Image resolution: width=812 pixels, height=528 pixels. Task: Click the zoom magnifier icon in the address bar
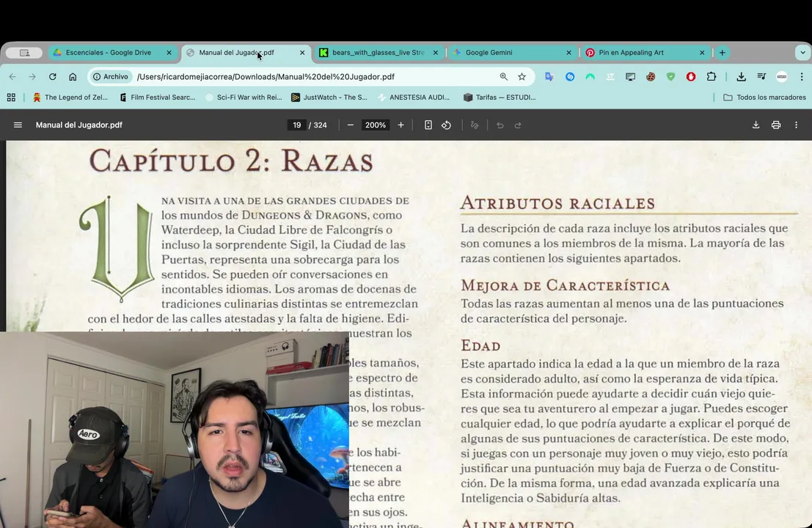tap(503, 76)
